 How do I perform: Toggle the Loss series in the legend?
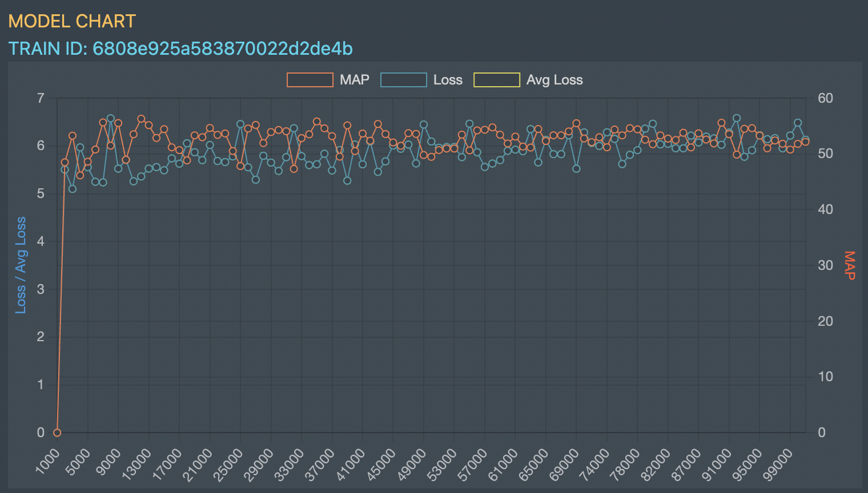449,80
